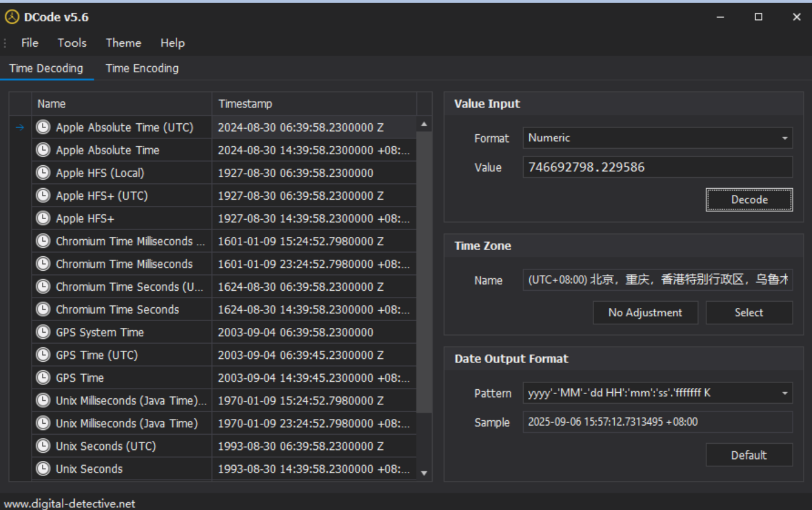812x510 pixels.
Task: Sort by the Name column header
Action: [121, 104]
